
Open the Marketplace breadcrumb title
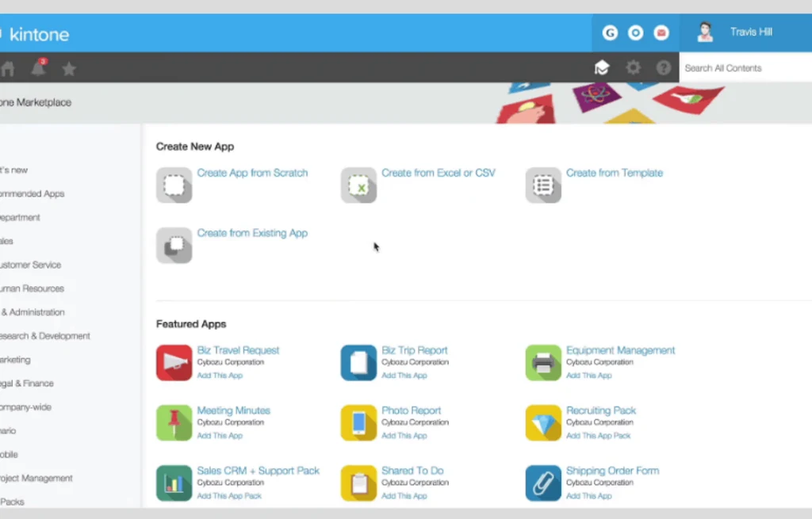(36, 102)
